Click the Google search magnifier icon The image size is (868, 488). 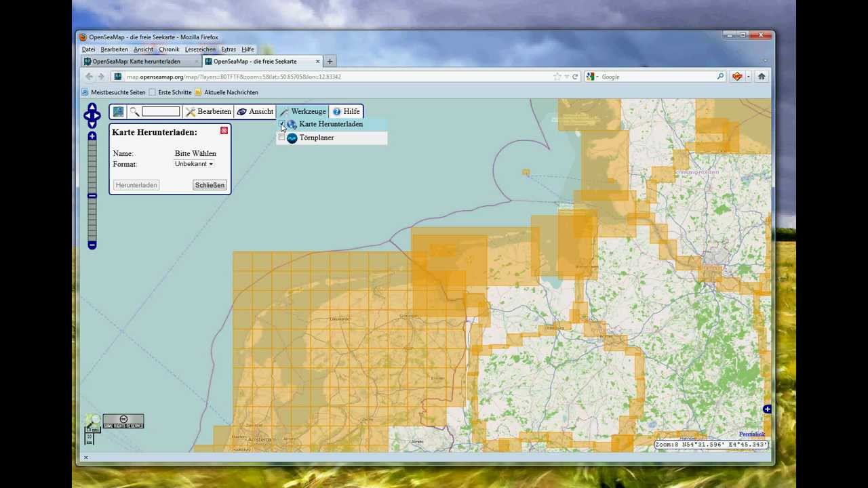pyautogui.click(x=720, y=77)
